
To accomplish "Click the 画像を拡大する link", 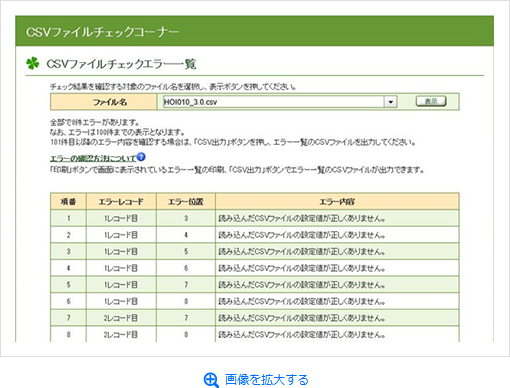I will (x=267, y=380).
